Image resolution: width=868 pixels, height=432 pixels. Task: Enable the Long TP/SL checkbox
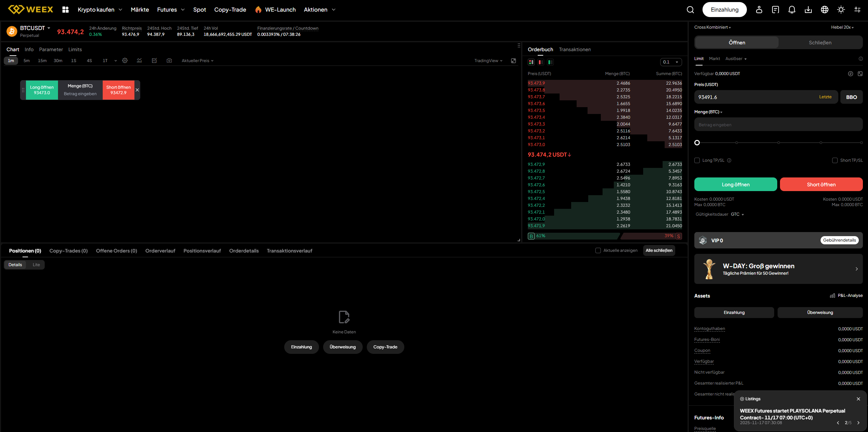697,160
